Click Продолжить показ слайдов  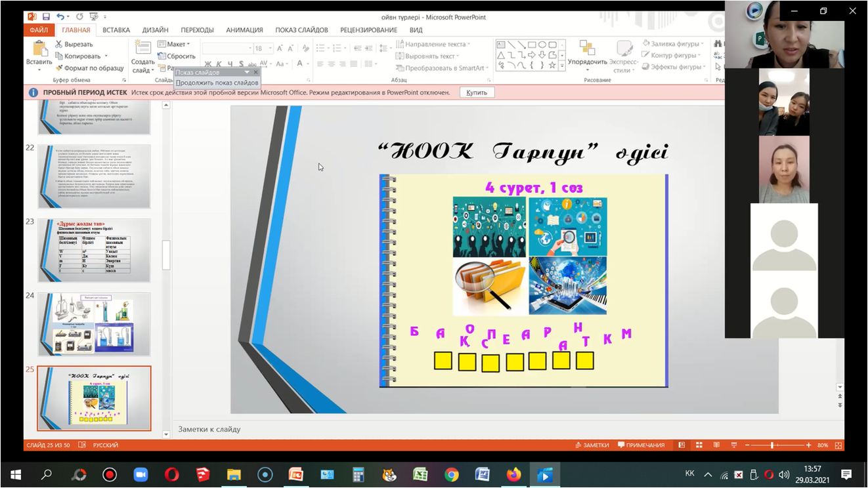(217, 83)
